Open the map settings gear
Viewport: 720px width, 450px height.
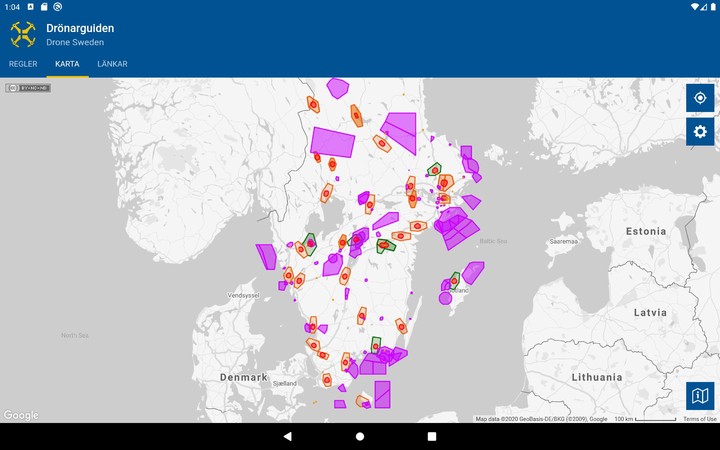pos(700,132)
